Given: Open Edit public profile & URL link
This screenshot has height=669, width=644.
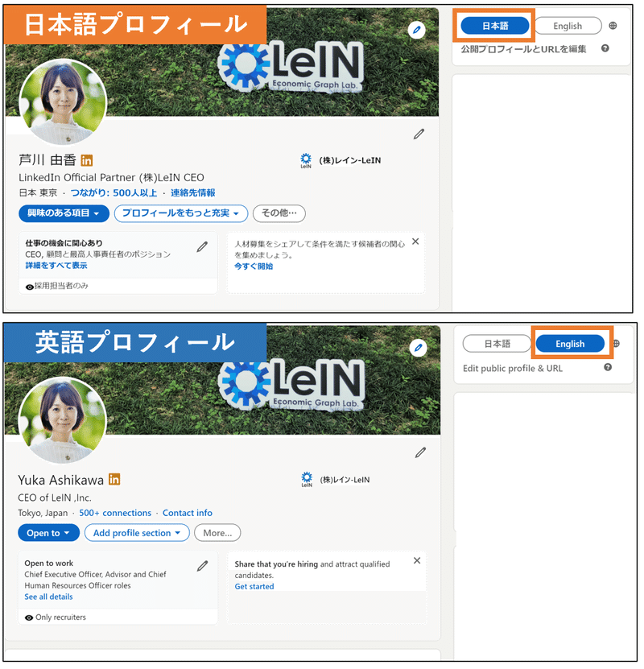Looking at the screenshot, I should [513, 368].
